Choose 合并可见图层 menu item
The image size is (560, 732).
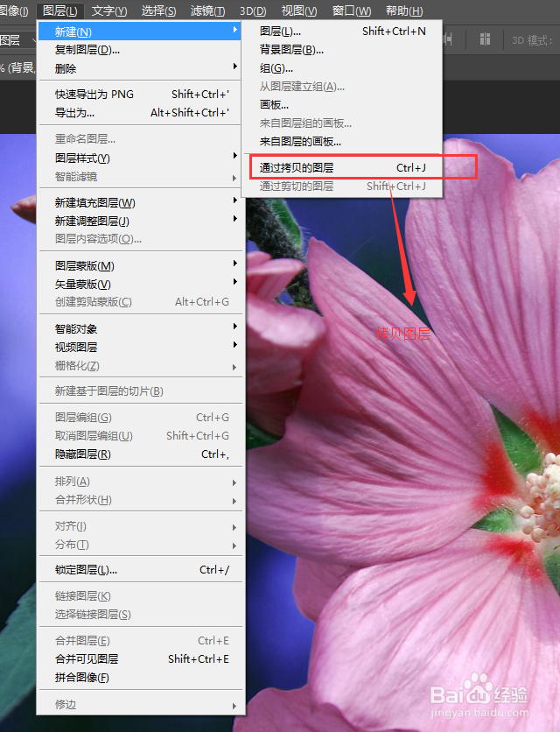click(139, 658)
